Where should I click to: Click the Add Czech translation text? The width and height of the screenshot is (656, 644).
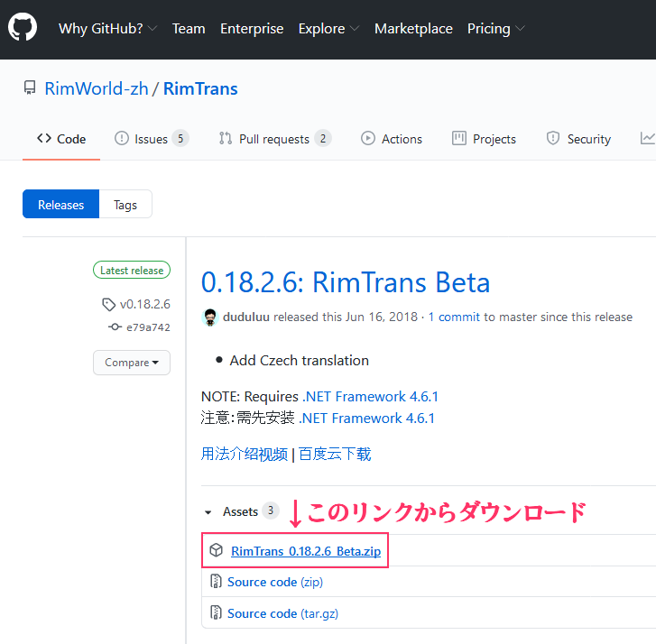coord(300,361)
